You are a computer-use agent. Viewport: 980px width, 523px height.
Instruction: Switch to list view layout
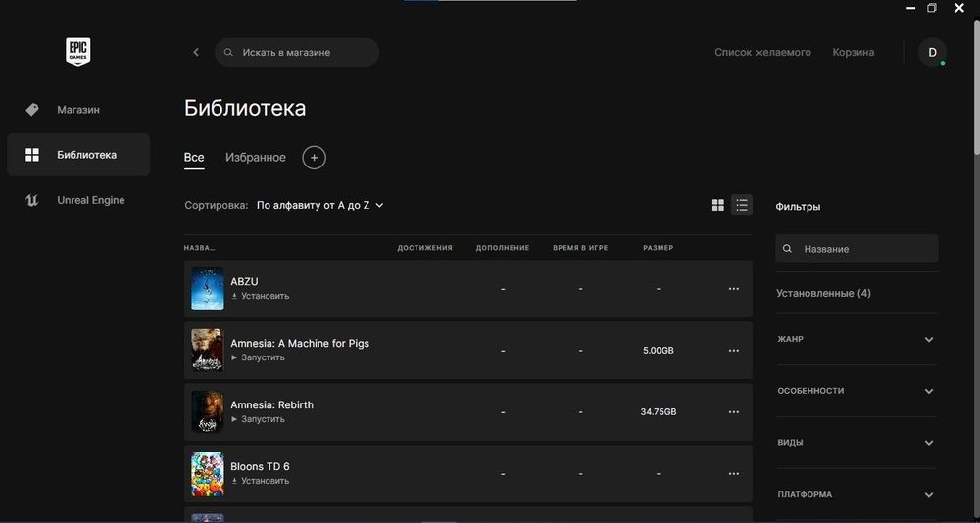click(742, 205)
